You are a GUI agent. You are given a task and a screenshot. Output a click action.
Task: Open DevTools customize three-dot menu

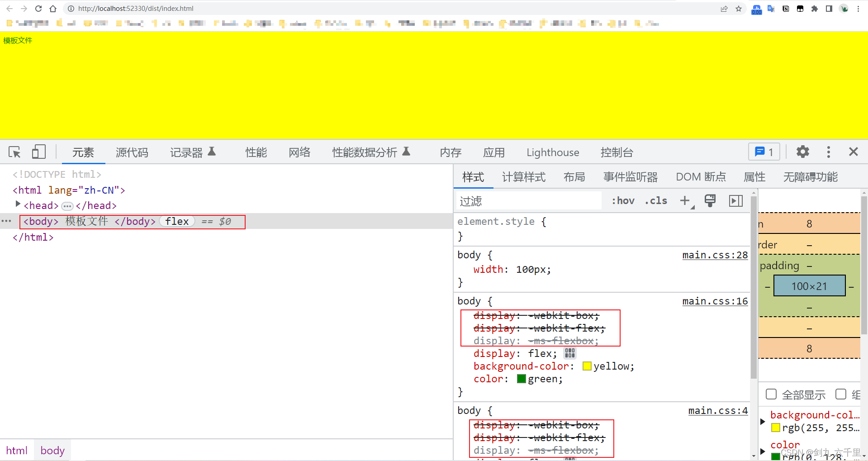pos(828,152)
